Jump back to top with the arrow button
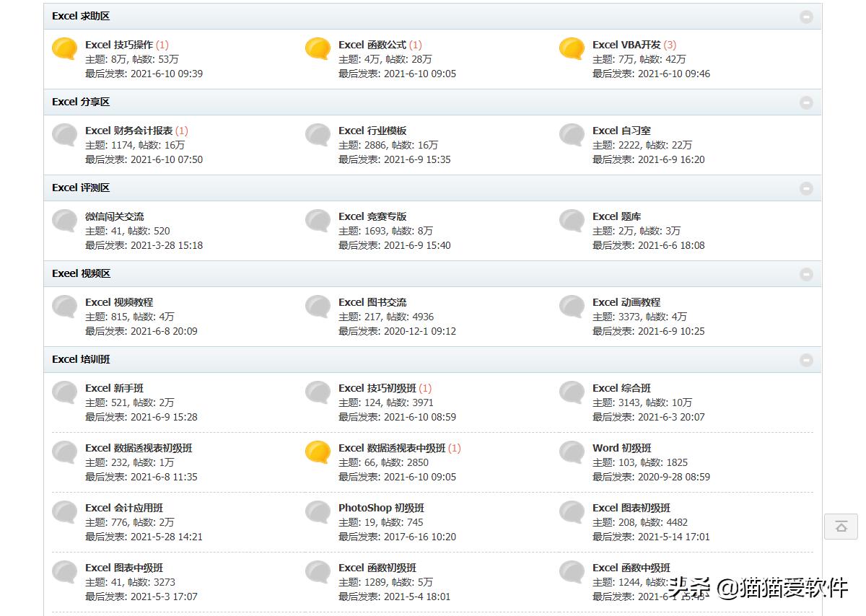This screenshot has width=866, height=616. (x=841, y=527)
